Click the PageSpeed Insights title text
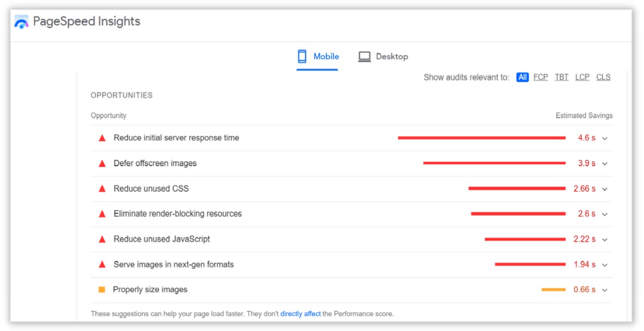 click(87, 21)
